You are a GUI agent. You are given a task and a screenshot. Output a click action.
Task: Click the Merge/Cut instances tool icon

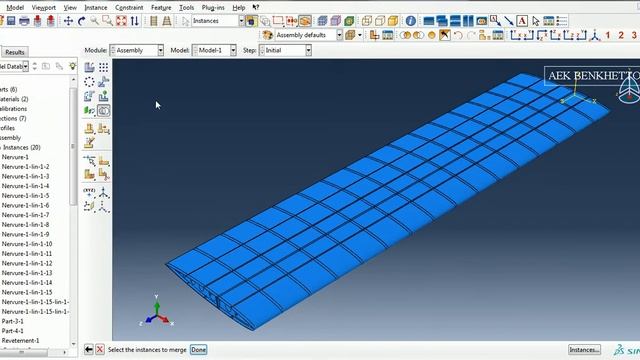click(104, 111)
